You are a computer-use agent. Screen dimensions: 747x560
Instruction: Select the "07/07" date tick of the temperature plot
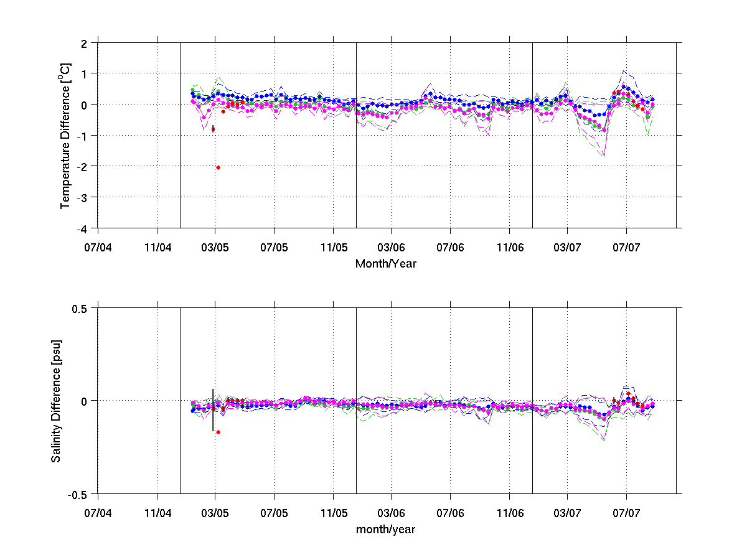(x=626, y=248)
